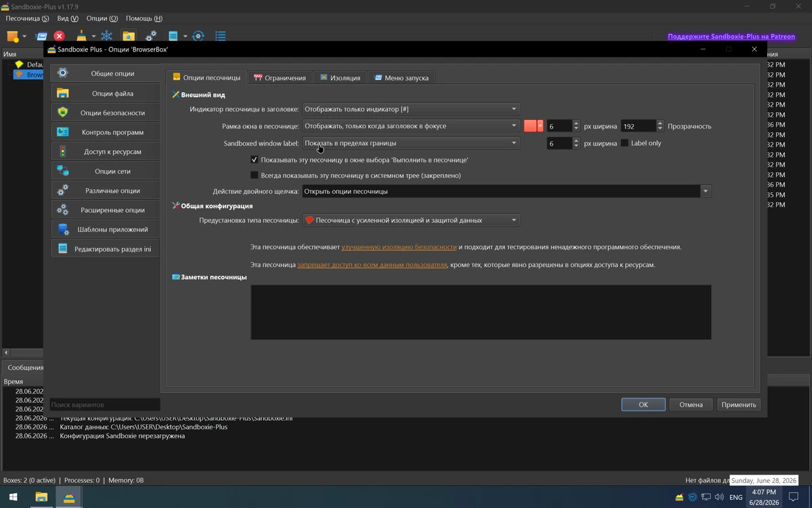Open 'улучшенную изоляцию безопасности' link
Viewport: 812px width, 508px height.
(x=399, y=247)
